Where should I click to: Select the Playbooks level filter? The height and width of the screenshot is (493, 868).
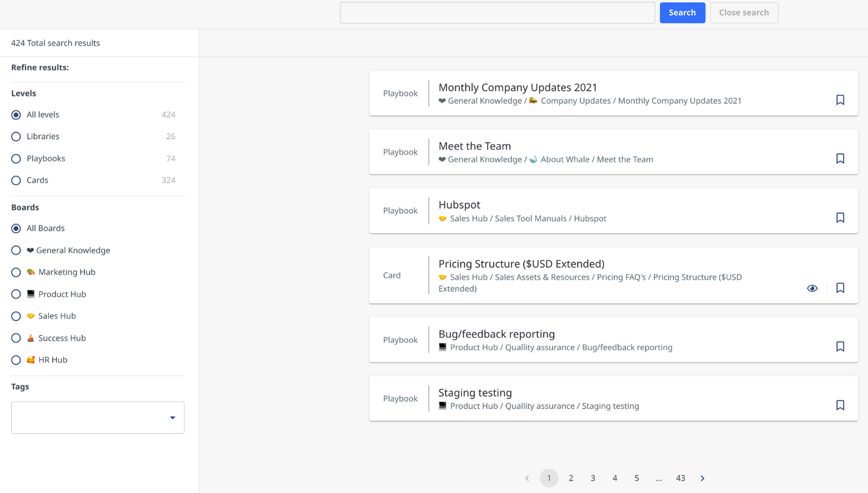[x=16, y=158]
